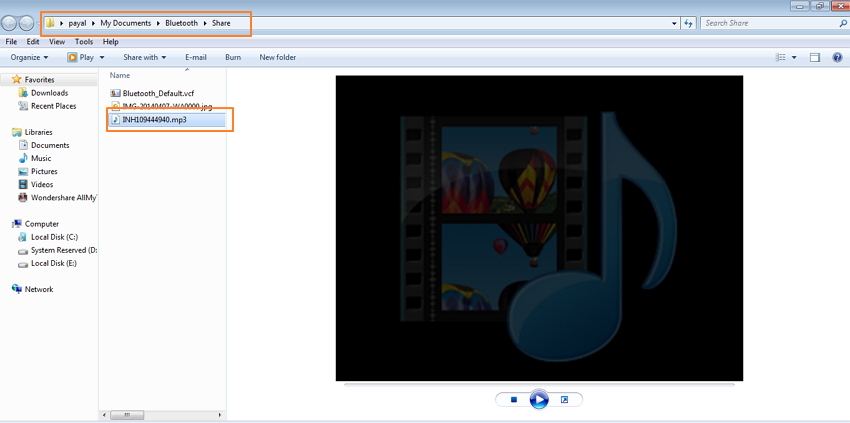
Task: Open the Tools menu
Action: (84, 42)
